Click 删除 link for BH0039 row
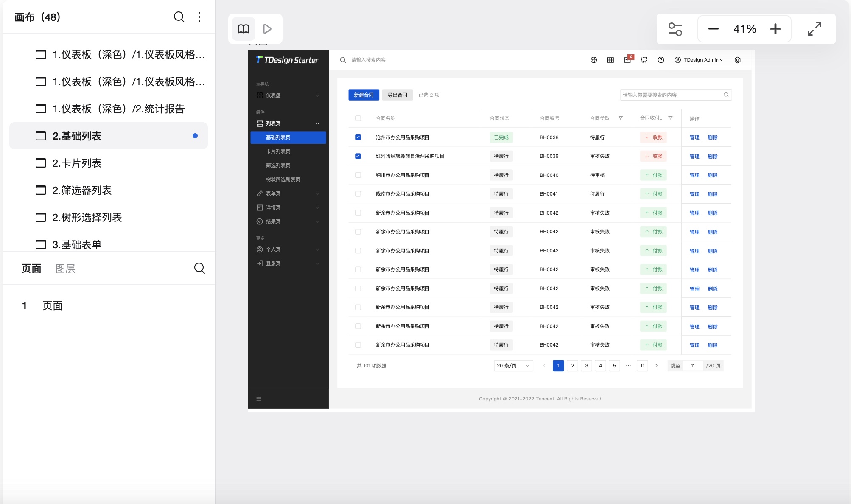Image resolution: width=851 pixels, height=504 pixels. coord(713,157)
